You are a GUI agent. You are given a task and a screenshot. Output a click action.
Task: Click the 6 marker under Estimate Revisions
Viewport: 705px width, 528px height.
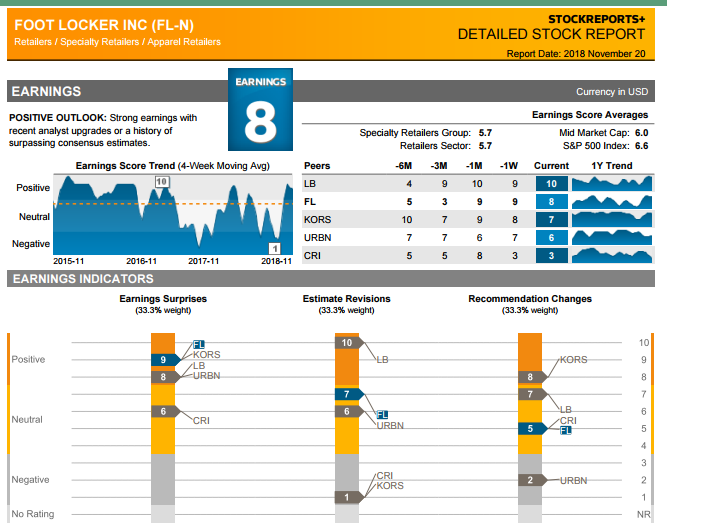click(x=349, y=411)
